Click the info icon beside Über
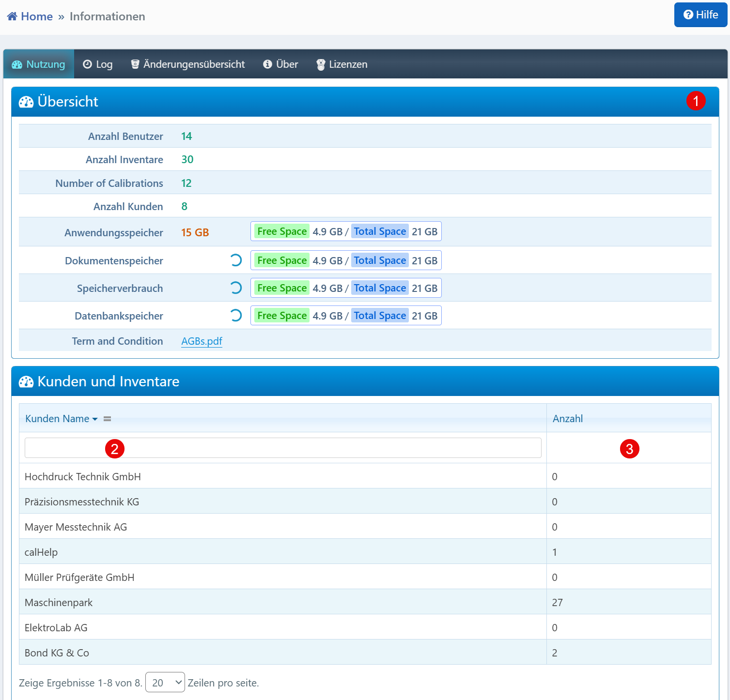Image resolution: width=730 pixels, height=700 pixels. point(267,64)
